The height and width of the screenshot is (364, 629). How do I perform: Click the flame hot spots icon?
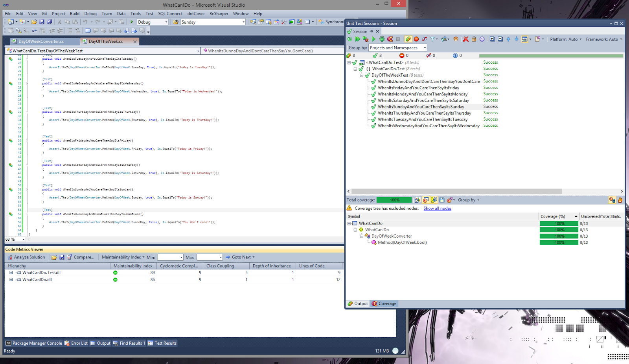(x=620, y=200)
